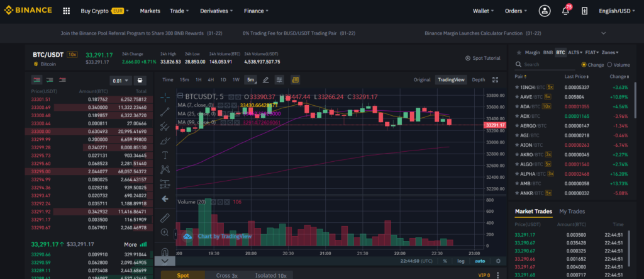Screen dimensions: 644x279
Task: Select Isolated 10x trading tab
Action: click(x=270, y=275)
